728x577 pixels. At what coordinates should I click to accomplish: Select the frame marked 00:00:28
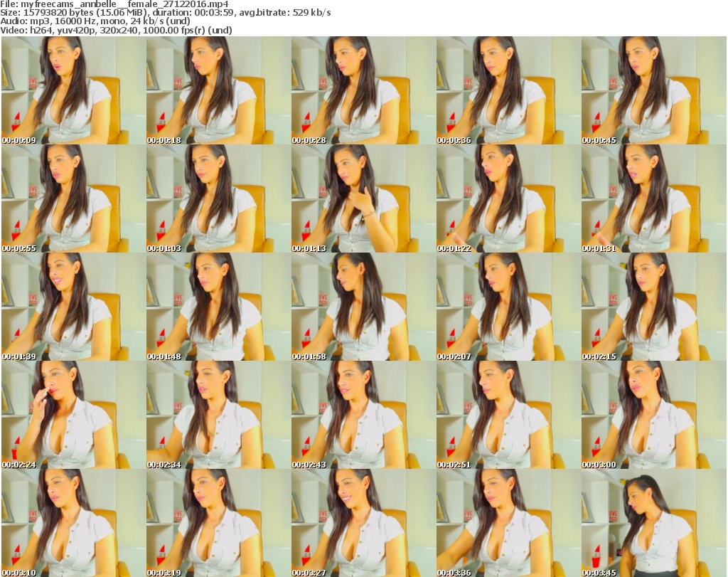click(x=363, y=90)
